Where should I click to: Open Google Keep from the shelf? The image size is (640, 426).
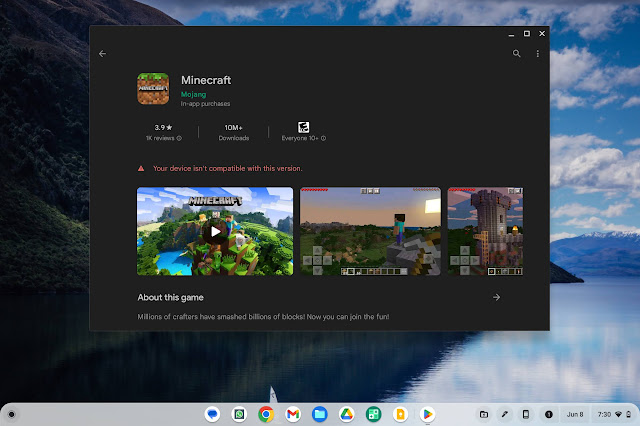[400, 415]
